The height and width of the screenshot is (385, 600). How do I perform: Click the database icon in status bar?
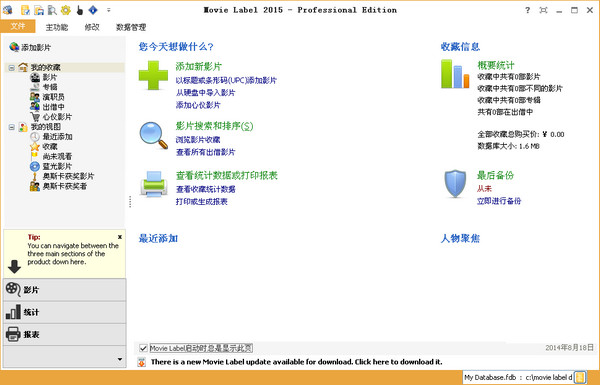(580, 377)
